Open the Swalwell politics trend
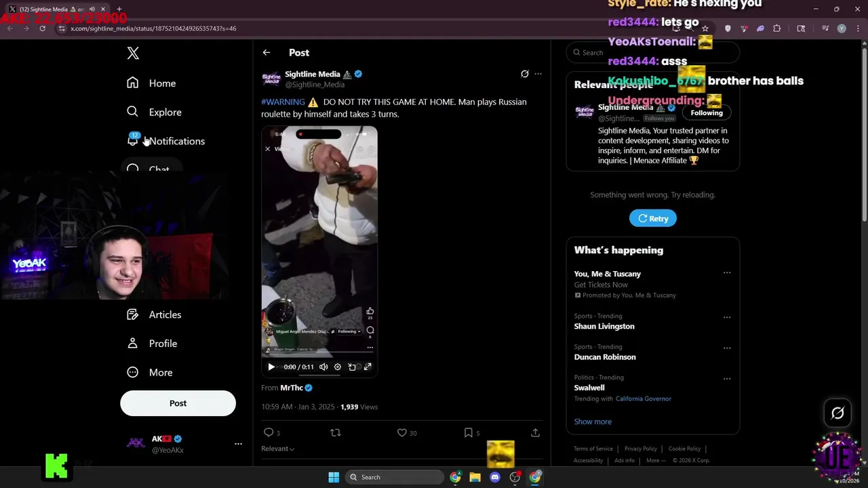Viewport: 868px width, 488px height. (589, 388)
